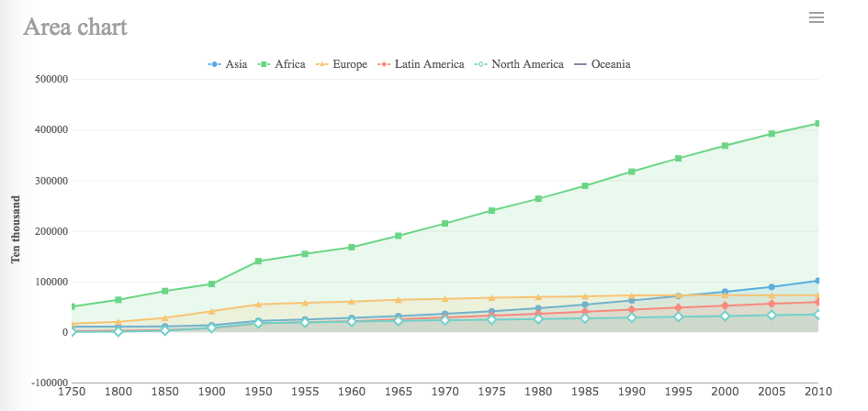The height and width of the screenshot is (411, 868).
Task: Toggle Oceania series in legend
Action: (x=611, y=64)
